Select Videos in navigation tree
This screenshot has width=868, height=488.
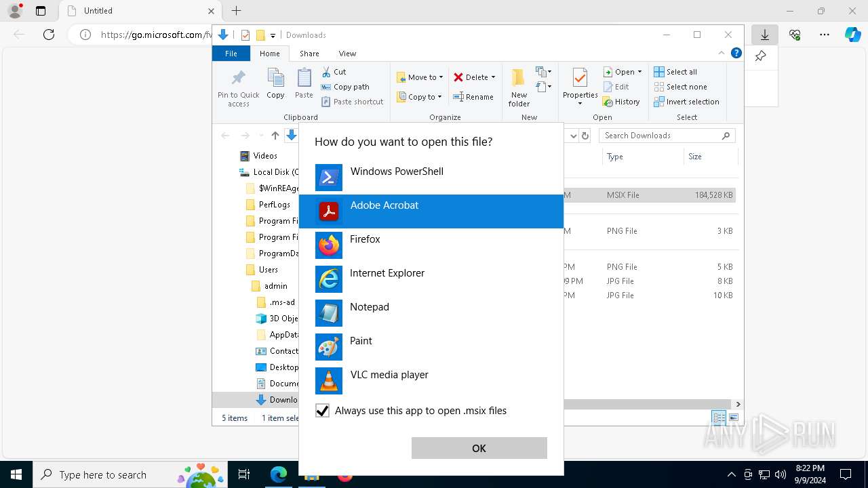click(x=258, y=156)
